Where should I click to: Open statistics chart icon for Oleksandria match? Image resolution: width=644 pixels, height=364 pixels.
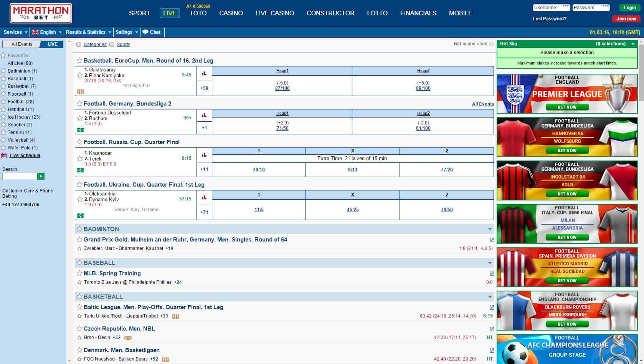(204, 197)
